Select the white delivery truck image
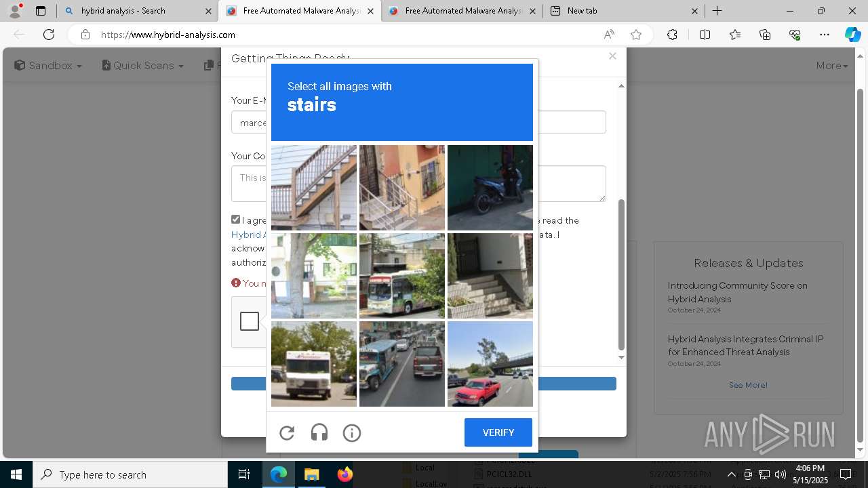The image size is (868, 488). (314, 364)
